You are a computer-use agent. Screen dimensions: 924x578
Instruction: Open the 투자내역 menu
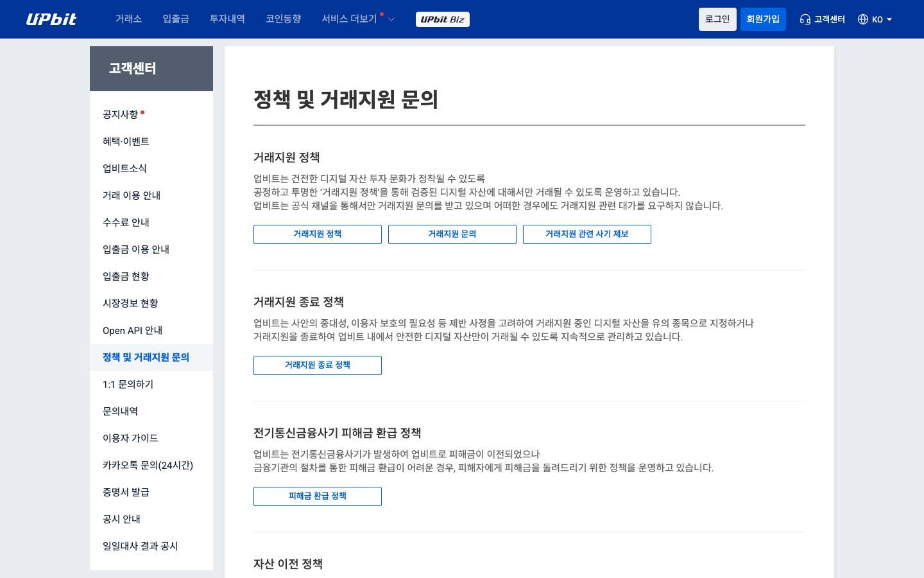tap(227, 19)
